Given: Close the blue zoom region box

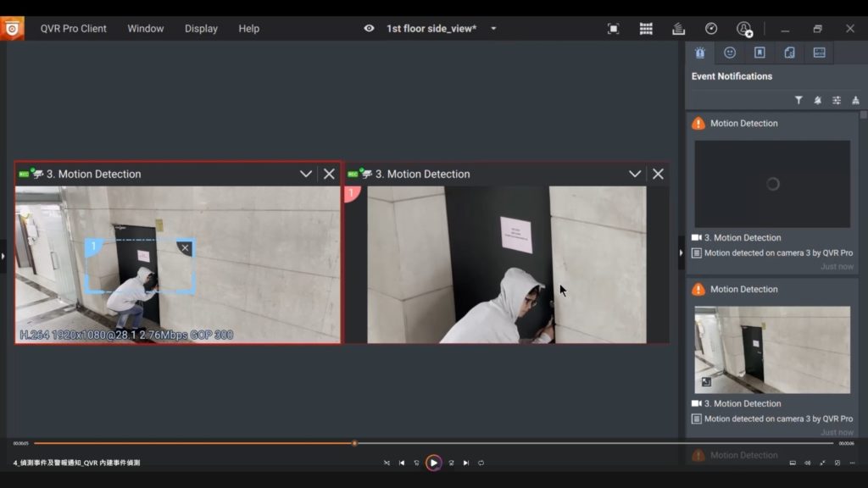Looking at the screenshot, I should (185, 248).
